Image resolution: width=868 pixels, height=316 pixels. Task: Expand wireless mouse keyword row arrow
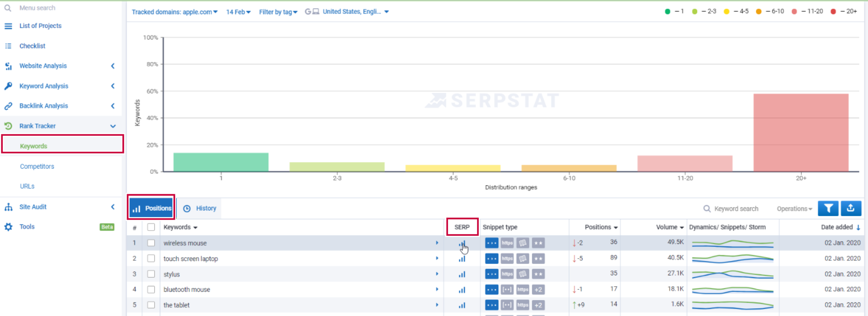(437, 243)
